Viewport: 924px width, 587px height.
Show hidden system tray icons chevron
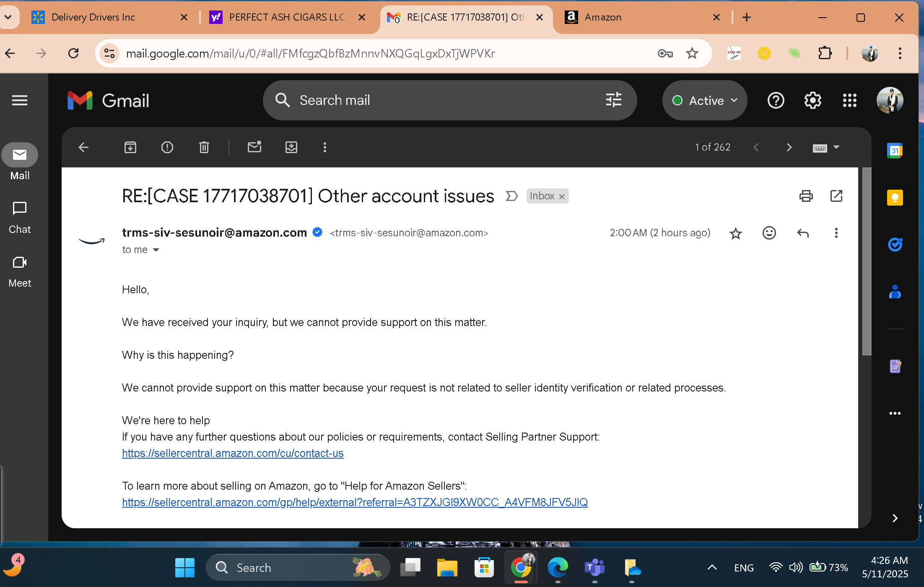point(712,568)
